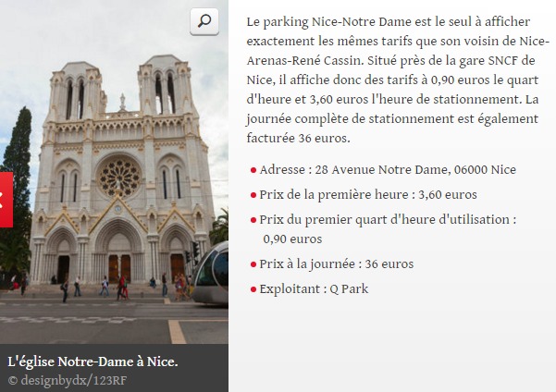Click the red bullet beside Adresse

(x=253, y=170)
